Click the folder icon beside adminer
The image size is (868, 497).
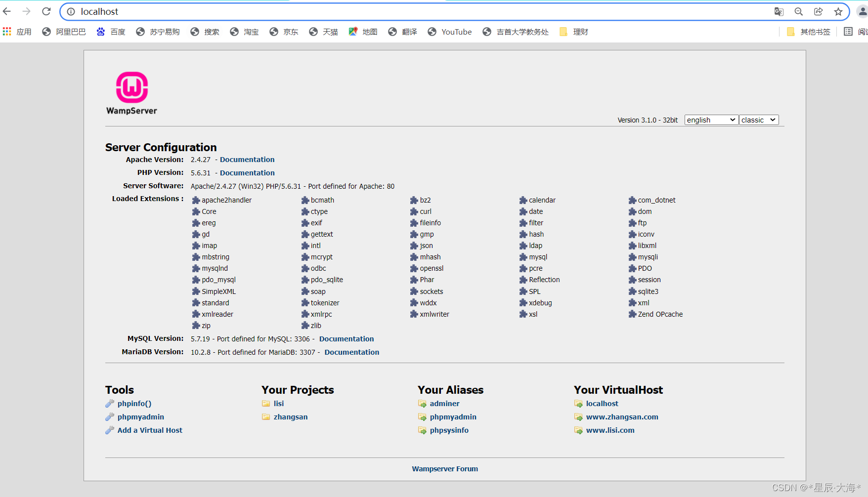click(422, 404)
